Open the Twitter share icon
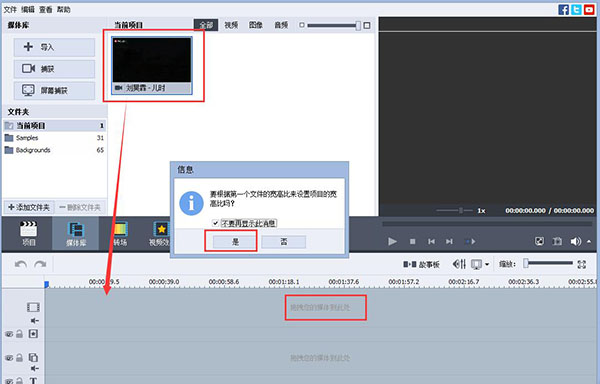Viewport: 600px width, 384px height. click(576, 10)
